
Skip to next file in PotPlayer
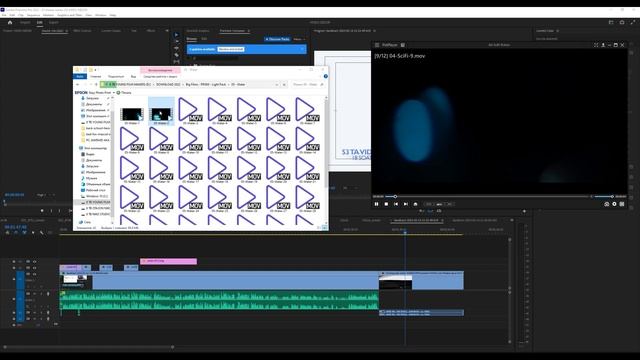[406, 204]
